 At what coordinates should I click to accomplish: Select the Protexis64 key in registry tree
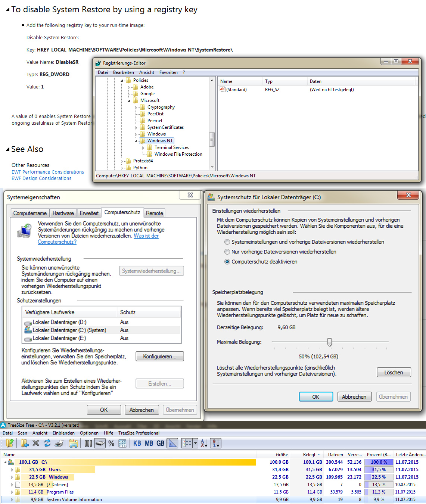[x=143, y=161]
